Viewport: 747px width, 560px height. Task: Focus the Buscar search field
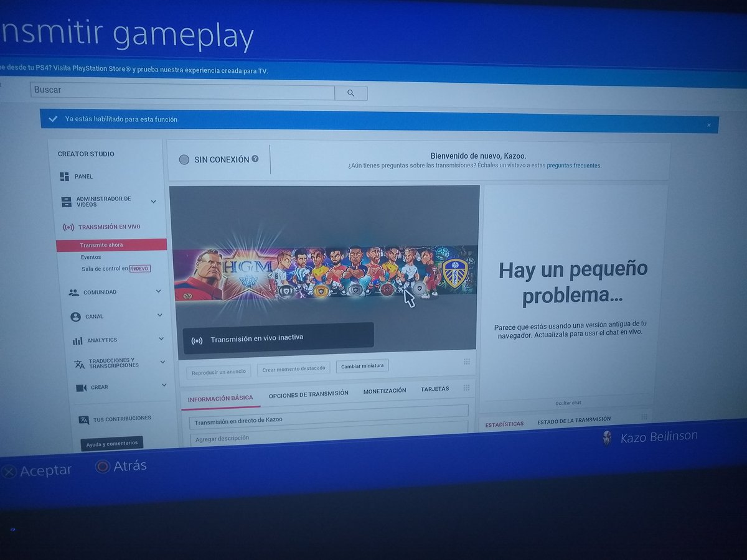click(182, 91)
